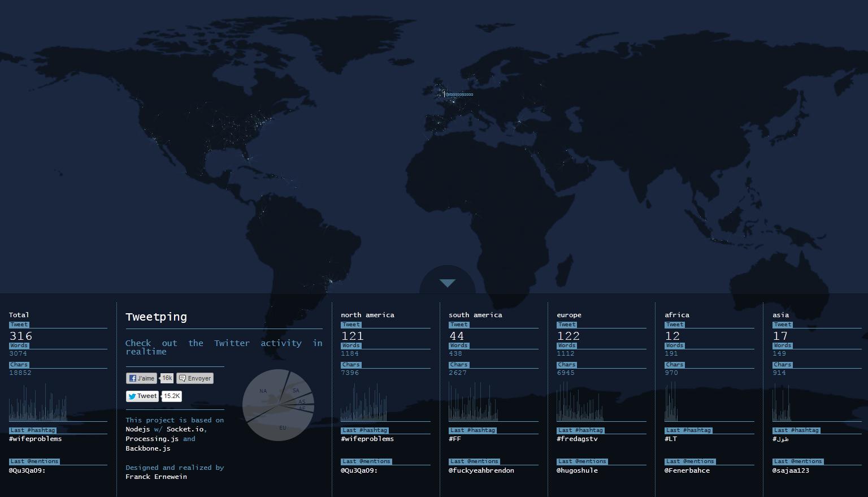Image resolution: width=868 pixels, height=497 pixels.
Task: Click asia tweet count 17
Action: pos(780,336)
